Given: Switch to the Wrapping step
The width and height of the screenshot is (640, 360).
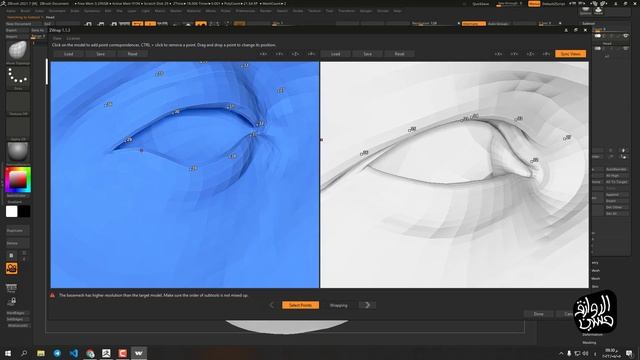Looking at the screenshot, I should [x=338, y=305].
